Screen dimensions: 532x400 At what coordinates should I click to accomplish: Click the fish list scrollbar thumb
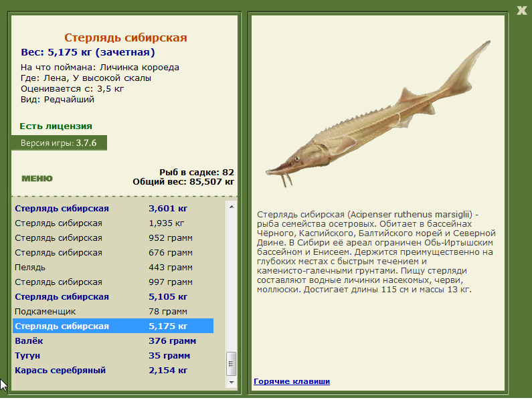point(232,364)
